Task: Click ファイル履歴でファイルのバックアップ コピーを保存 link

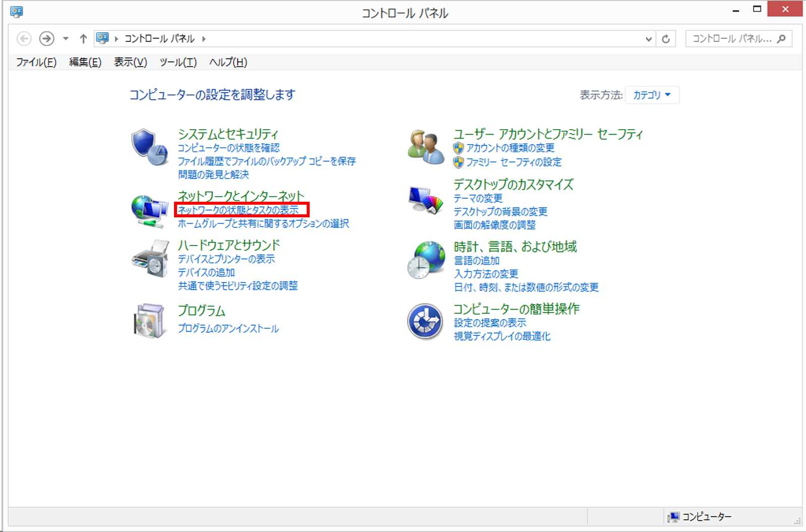Action: click(267, 161)
